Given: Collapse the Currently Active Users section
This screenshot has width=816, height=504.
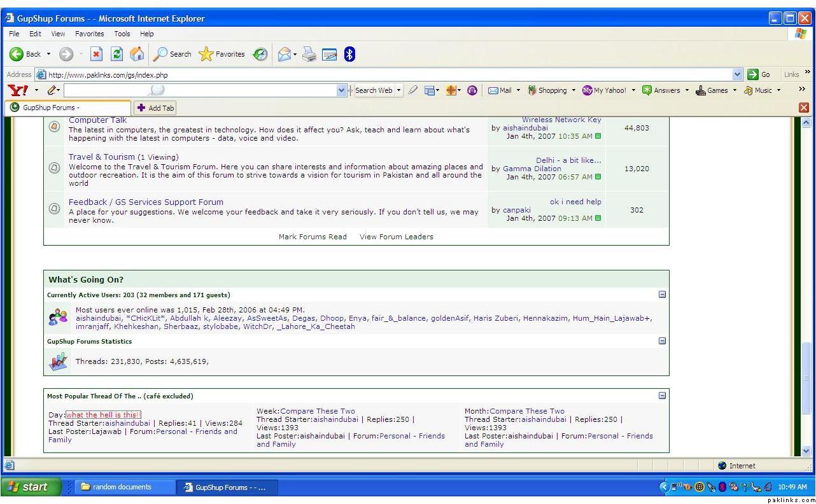Looking at the screenshot, I should point(662,295).
